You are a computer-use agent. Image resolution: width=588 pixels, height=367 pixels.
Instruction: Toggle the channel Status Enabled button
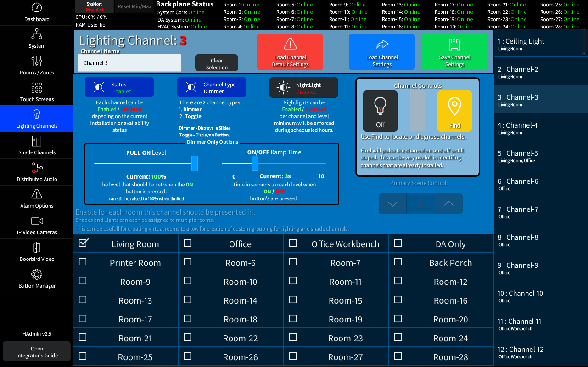119,87
